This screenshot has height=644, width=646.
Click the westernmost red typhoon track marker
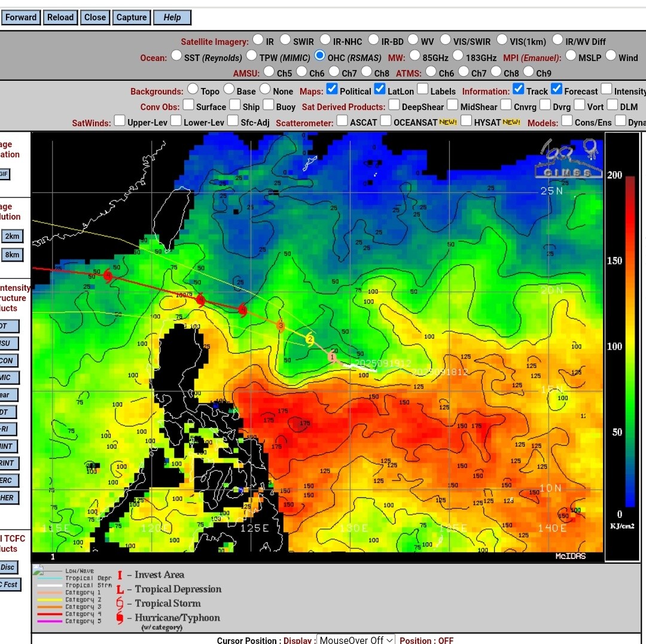click(x=108, y=275)
